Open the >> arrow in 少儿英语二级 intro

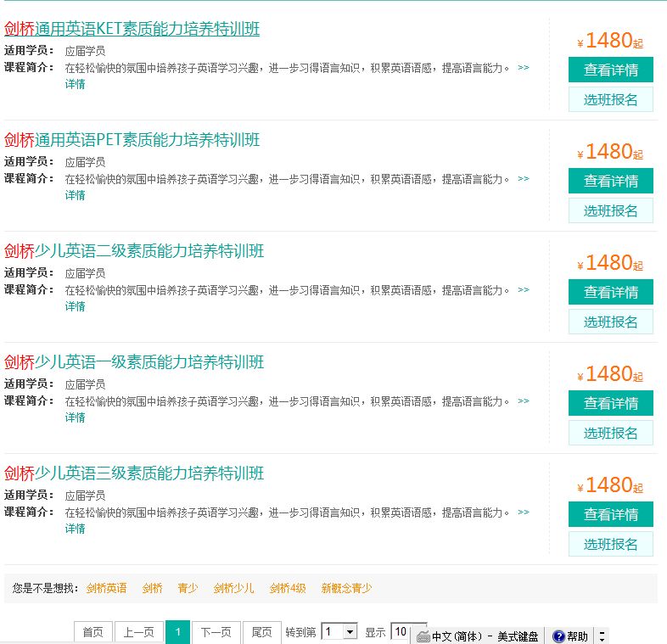click(x=524, y=289)
